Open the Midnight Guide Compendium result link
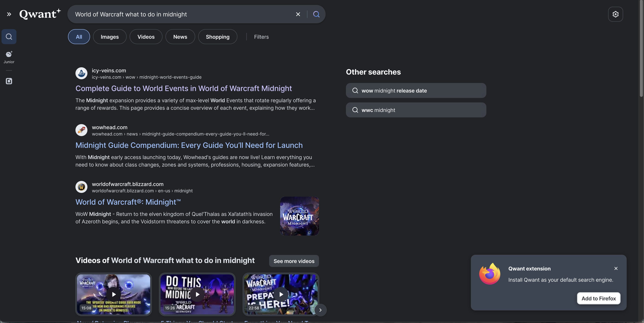 pyautogui.click(x=189, y=145)
